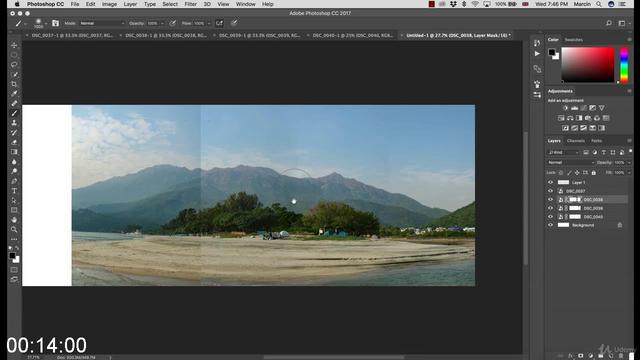
Task: Select the Eyedropper tool
Action: 14,94
